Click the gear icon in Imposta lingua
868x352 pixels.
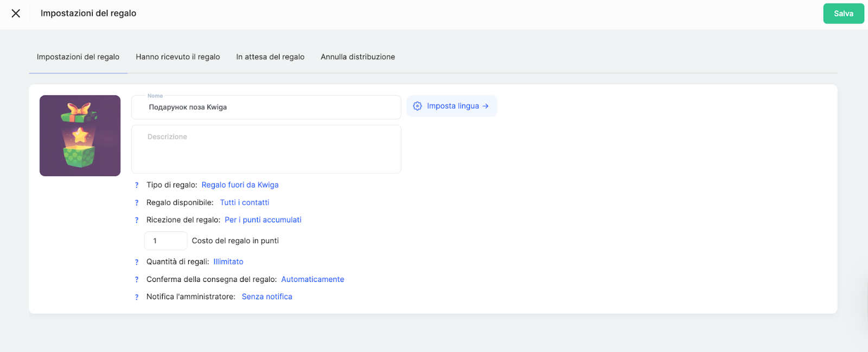417,106
